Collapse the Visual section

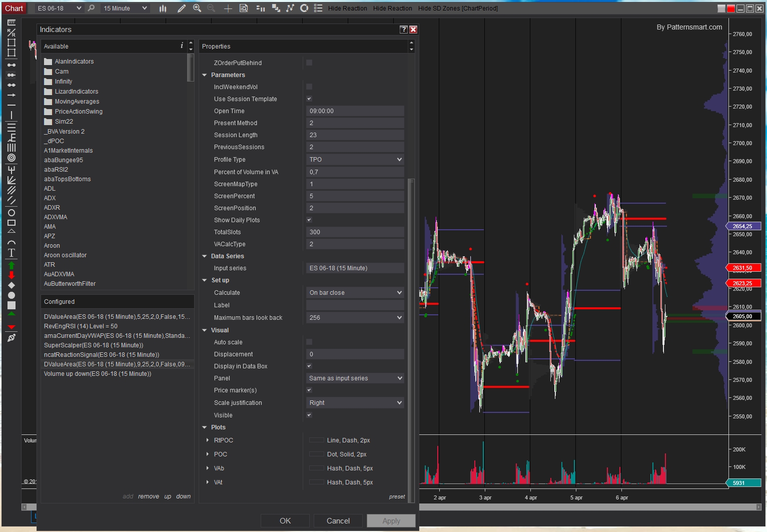(x=204, y=330)
